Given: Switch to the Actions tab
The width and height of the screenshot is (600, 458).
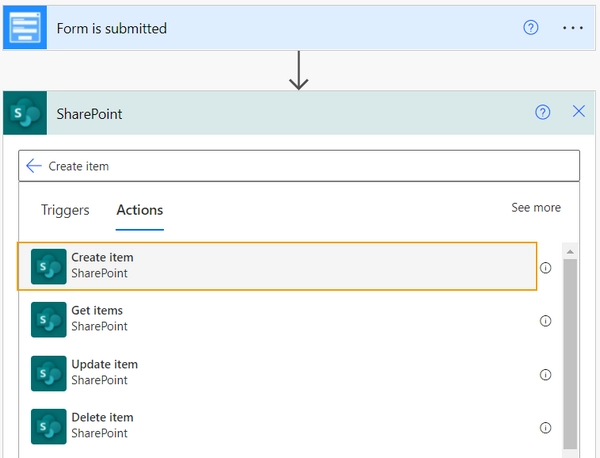Looking at the screenshot, I should 140,210.
